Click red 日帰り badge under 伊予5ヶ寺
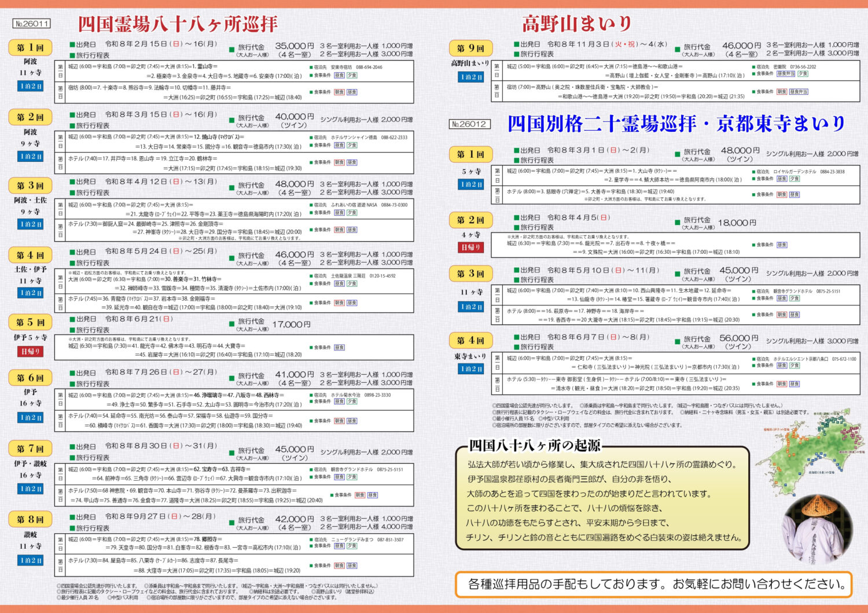 [x=31, y=351]
